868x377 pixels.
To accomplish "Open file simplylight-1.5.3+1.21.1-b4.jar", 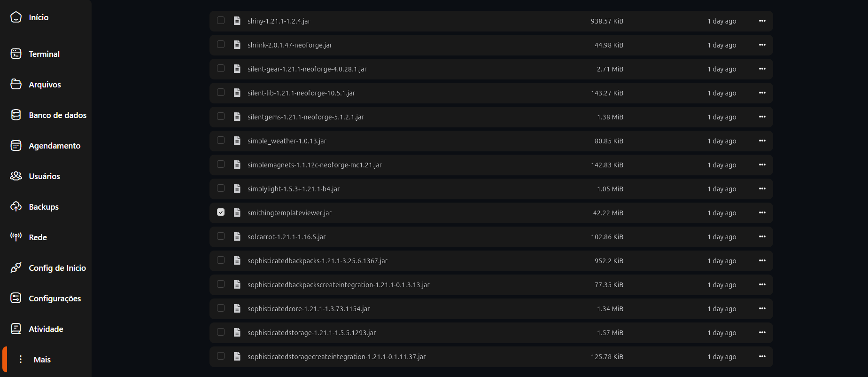I will coord(294,189).
